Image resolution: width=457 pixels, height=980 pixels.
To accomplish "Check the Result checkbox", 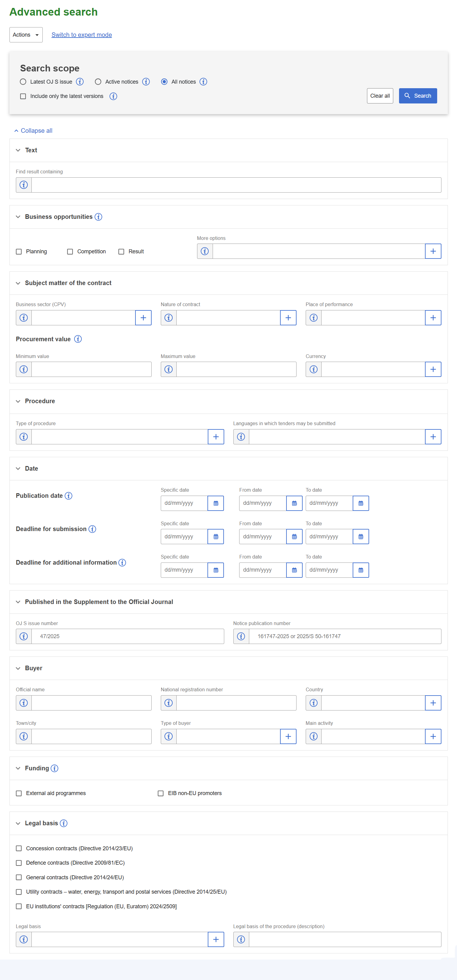I will (x=121, y=252).
